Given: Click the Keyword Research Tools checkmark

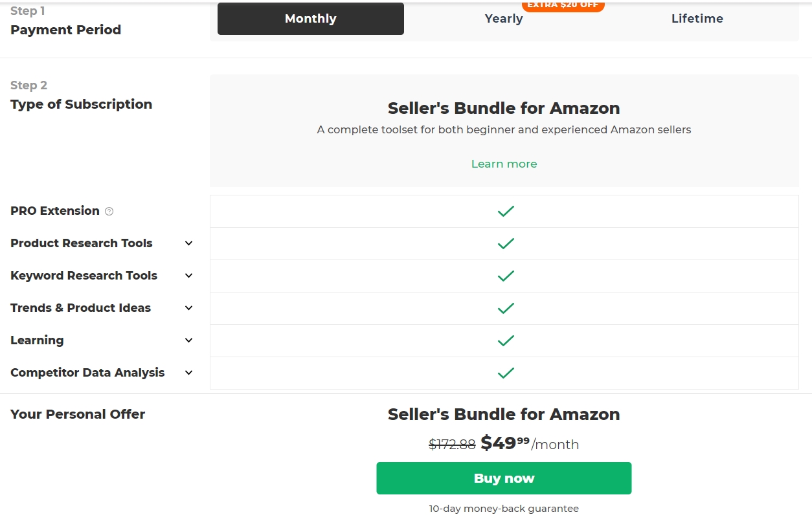Looking at the screenshot, I should [505, 276].
